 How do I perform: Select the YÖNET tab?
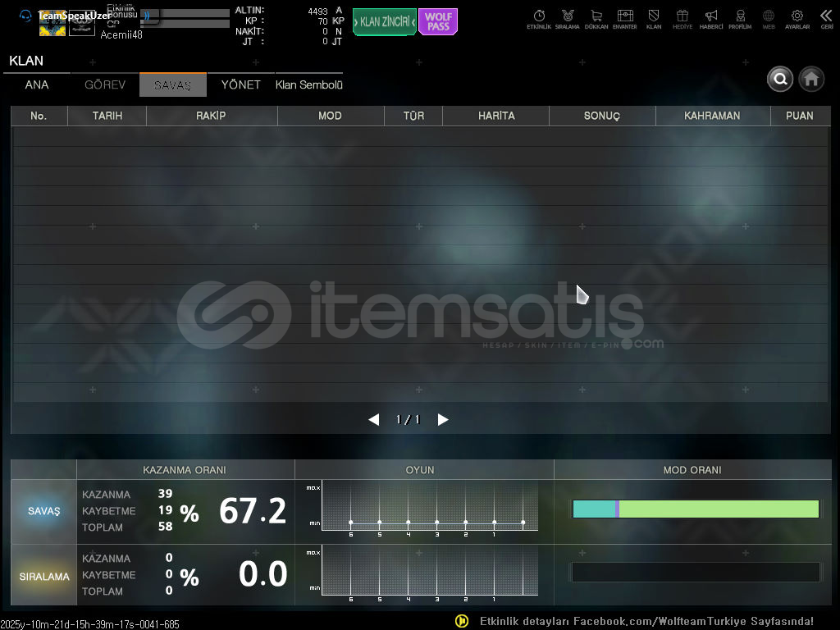[240, 85]
